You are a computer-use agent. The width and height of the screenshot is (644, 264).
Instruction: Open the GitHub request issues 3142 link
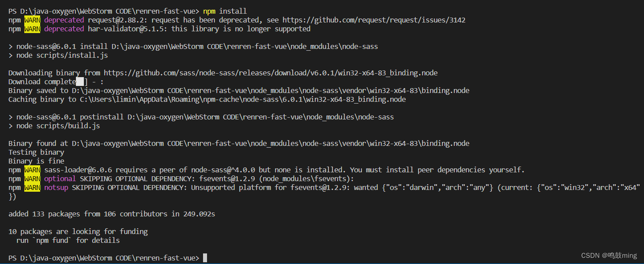click(x=374, y=20)
